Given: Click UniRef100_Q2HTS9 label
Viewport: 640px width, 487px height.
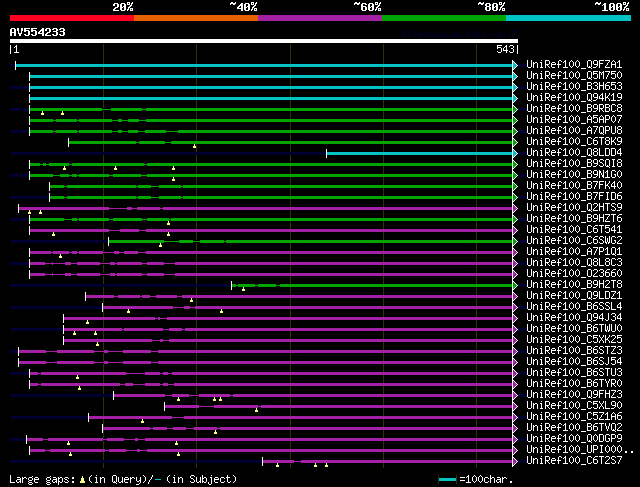Looking at the screenshot, I should click(x=574, y=208).
